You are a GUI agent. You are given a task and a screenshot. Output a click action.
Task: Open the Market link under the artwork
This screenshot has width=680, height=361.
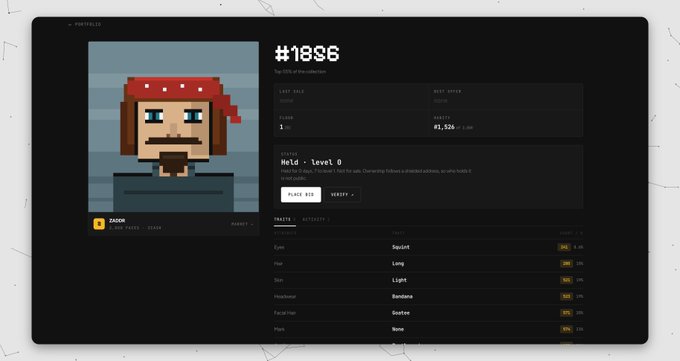(x=242, y=224)
